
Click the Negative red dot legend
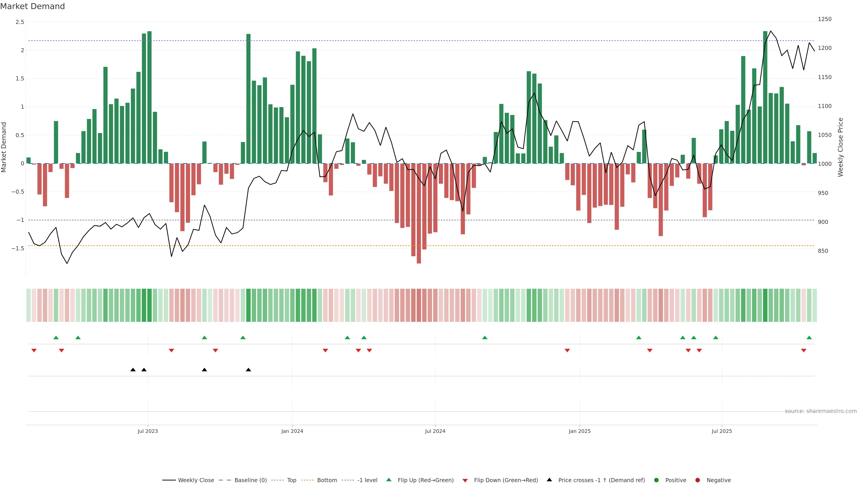click(x=698, y=480)
